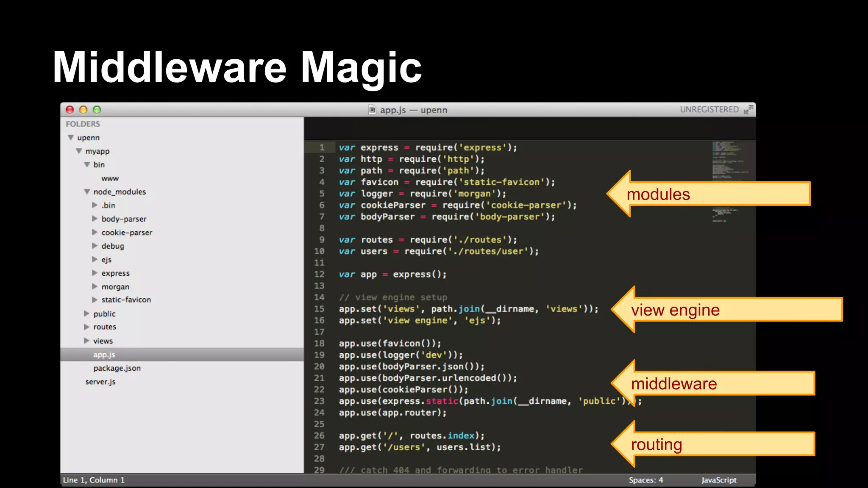Expand the ejs folder triangle
Image resolution: width=868 pixels, height=488 pixels.
coord(95,259)
